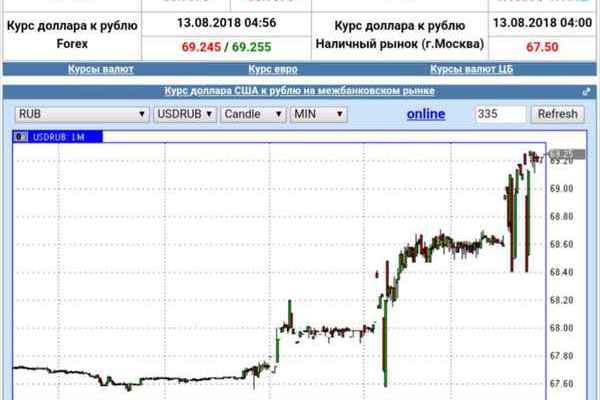Click the Moscow cash market rate 67.50
The image size is (600, 400).
[x=542, y=46]
